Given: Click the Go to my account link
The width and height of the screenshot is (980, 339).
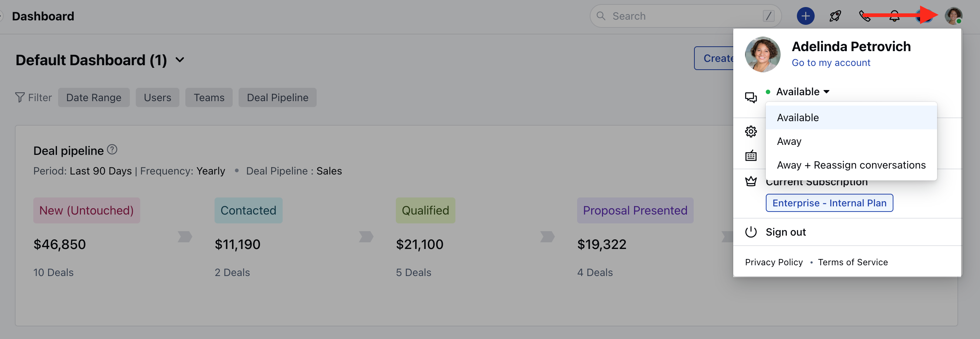Looking at the screenshot, I should [x=831, y=63].
